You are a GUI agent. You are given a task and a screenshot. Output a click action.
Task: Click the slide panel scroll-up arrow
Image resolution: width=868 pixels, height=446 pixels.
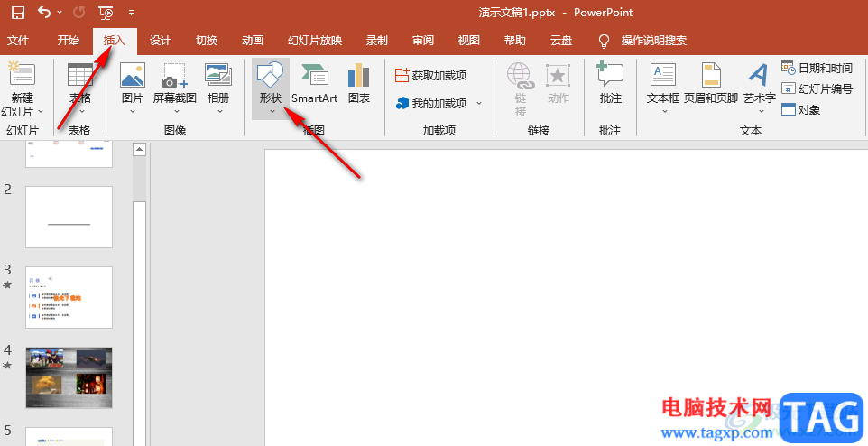(140, 149)
